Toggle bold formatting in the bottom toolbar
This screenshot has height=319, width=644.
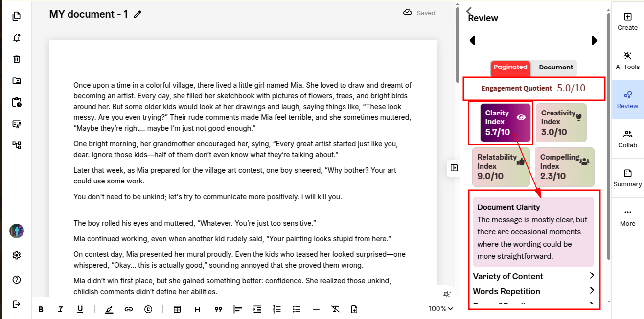point(41,309)
